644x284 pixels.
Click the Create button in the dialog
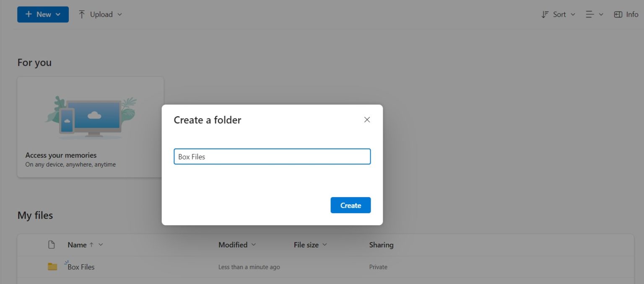coord(351,205)
